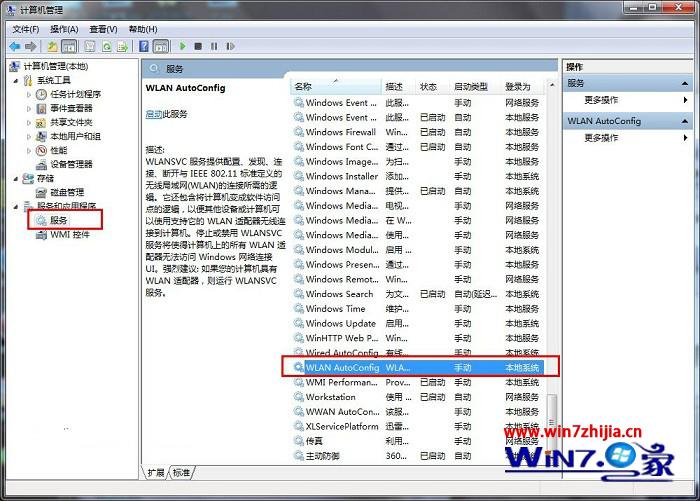Image resolution: width=700 pixels, height=501 pixels.
Task: Toggle the show/hide console tree icon
Action: pyautogui.click(x=69, y=46)
